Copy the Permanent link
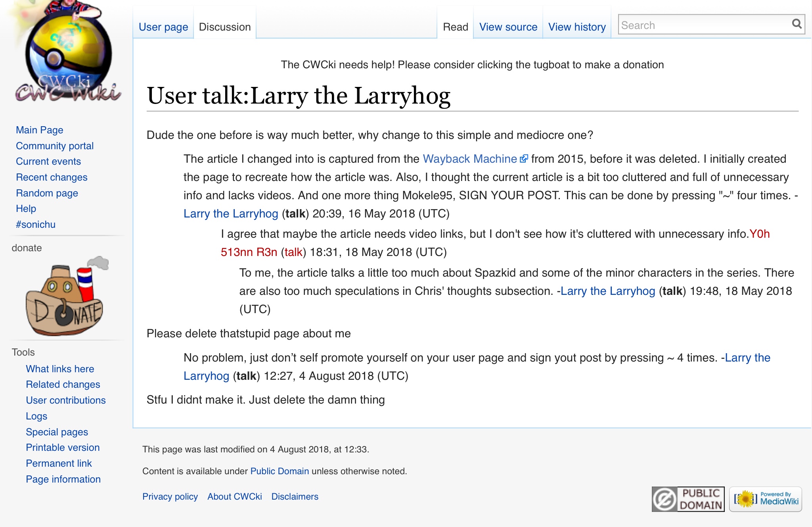Viewport: 812px width, 527px height. [59, 464]
